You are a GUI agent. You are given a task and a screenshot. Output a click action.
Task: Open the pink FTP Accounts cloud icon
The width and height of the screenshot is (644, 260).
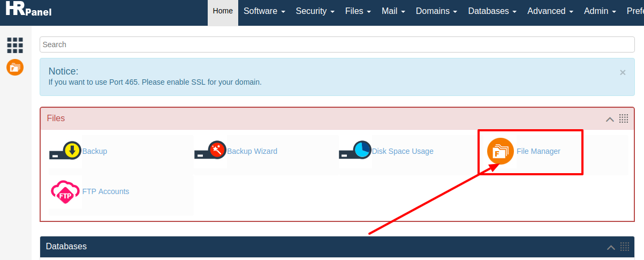(65, 192)
